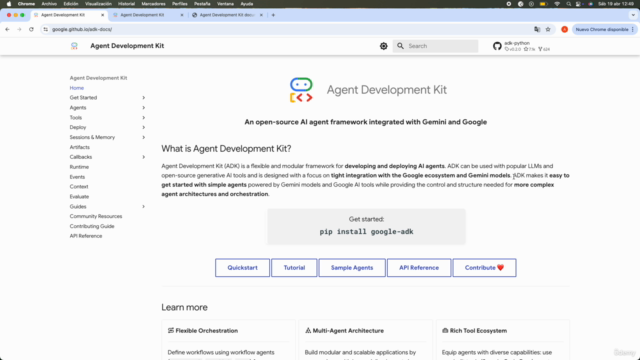Image resolution: width=640 pixels, height=360 pixels.
Task: Open Spotlight search in the menu bar
Action: pos(569,4)
